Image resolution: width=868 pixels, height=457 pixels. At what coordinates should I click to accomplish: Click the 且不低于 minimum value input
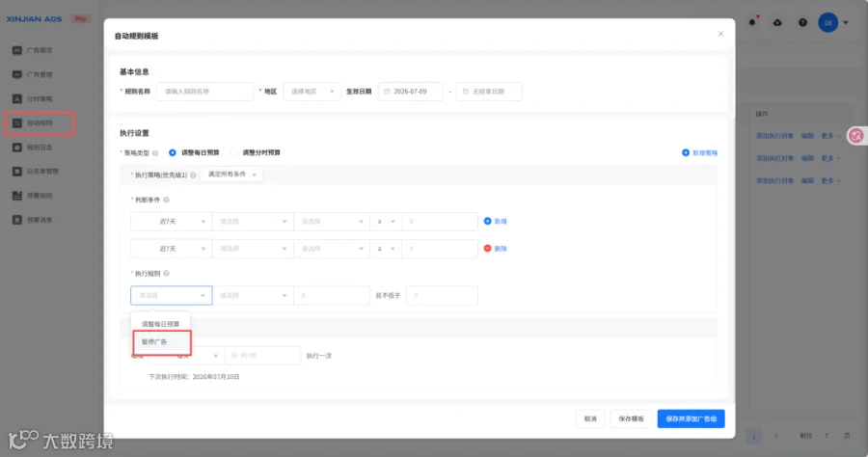442,295
